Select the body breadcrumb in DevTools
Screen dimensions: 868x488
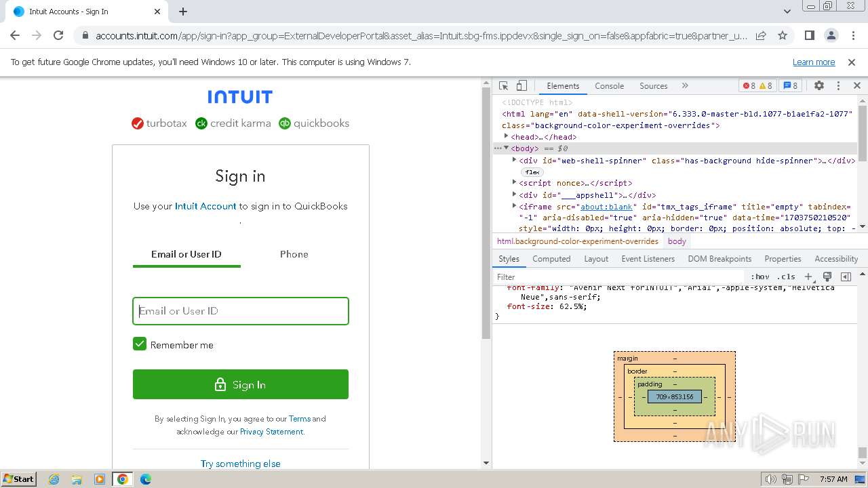pyautogui.click(x=677, y=241)
